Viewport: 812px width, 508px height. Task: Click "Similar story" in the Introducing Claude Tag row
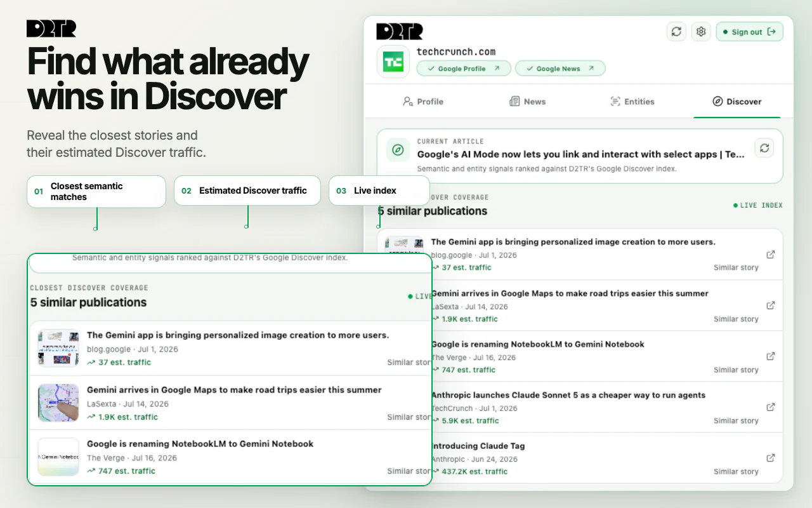[x=736, y=471]
